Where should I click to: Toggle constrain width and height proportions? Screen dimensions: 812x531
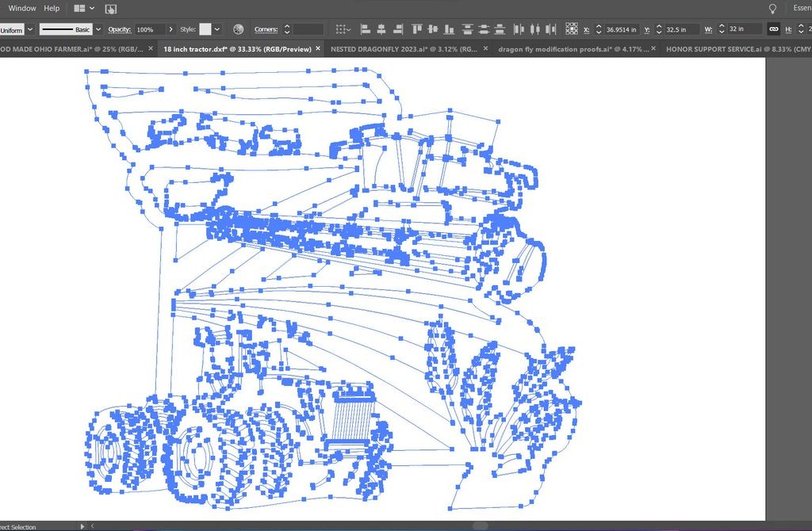[x=773, y=29]
